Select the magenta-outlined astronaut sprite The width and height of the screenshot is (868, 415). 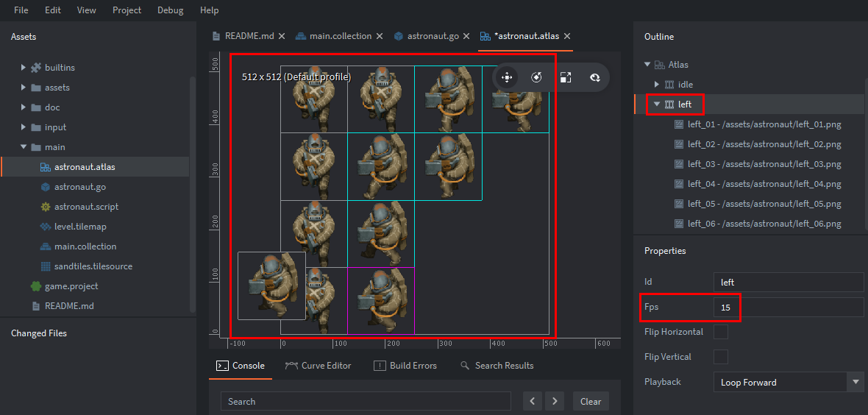click(381, 301)
